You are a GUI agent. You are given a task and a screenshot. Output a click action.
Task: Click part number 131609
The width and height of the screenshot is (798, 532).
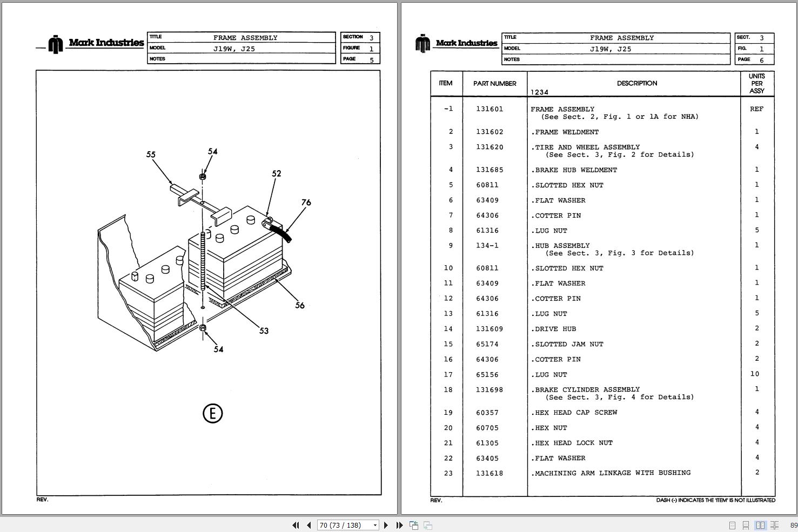click(x=489, y=328)
